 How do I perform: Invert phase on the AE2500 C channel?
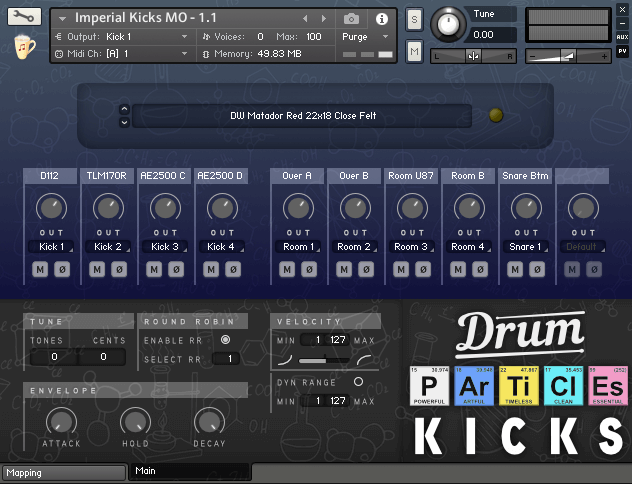click(176, 269)
